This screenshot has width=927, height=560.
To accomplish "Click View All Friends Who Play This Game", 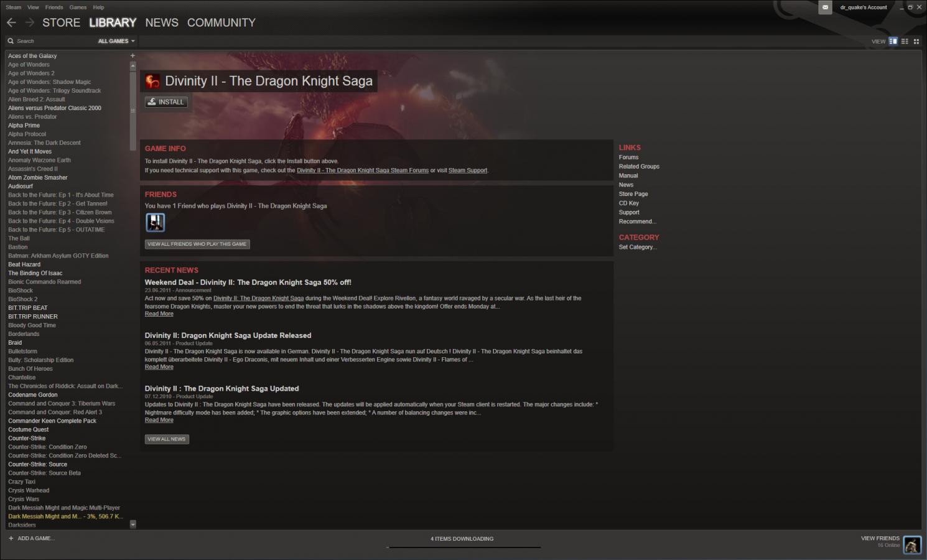I will point(197,244).
